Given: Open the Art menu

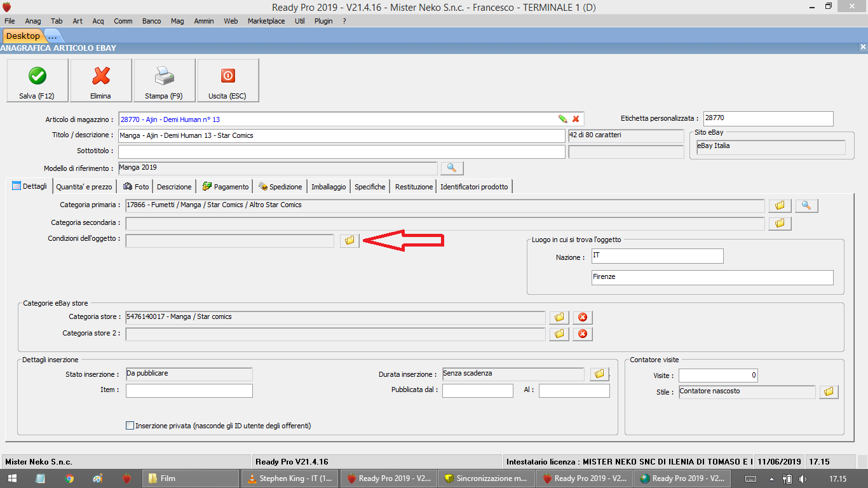Looking at the screenshot, I should (78, 21).
